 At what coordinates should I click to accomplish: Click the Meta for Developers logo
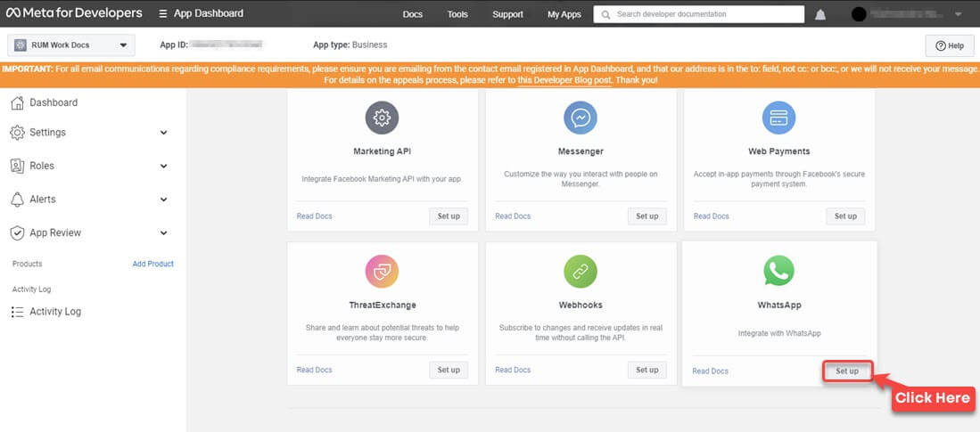(74, 13)
